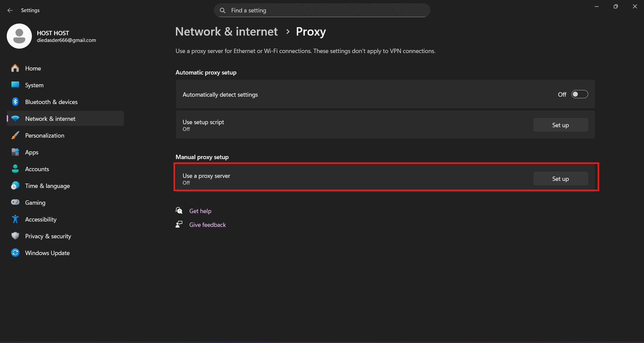Click the back arrow beside Settings title
Viewport: 644px width, 343px height.
pos(10,10)
